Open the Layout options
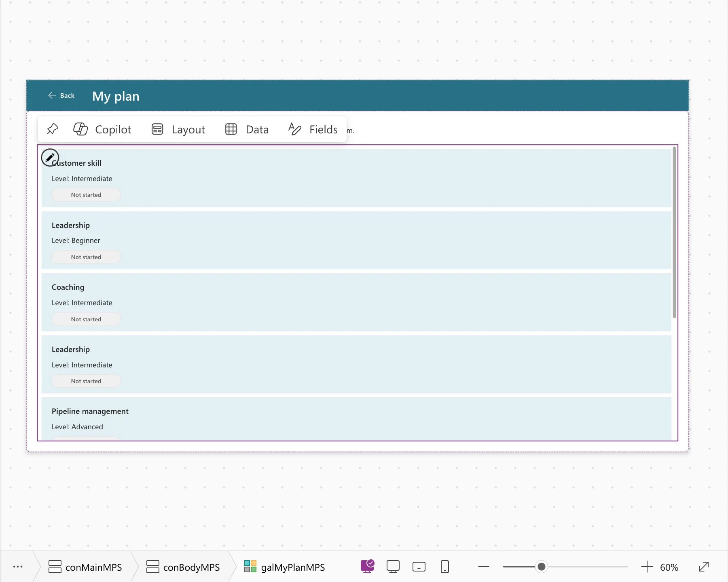The image size is (728, 582). click(x=178, y=129)
